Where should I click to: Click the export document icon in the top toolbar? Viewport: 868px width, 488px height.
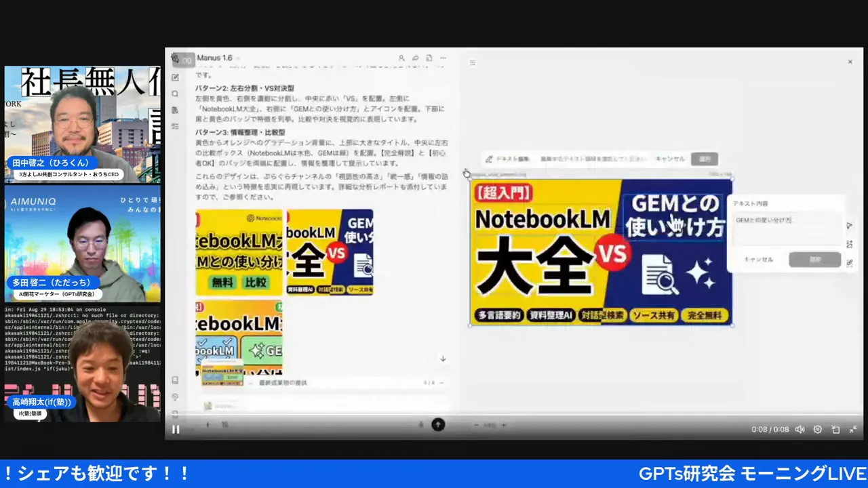[429, 58]
